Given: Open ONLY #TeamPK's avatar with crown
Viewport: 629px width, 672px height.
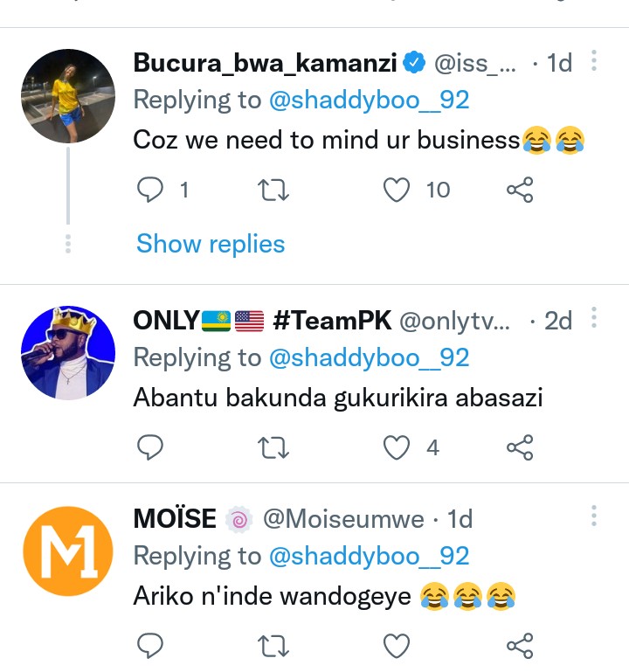Looking at the screenshot, I should [67, 352].
